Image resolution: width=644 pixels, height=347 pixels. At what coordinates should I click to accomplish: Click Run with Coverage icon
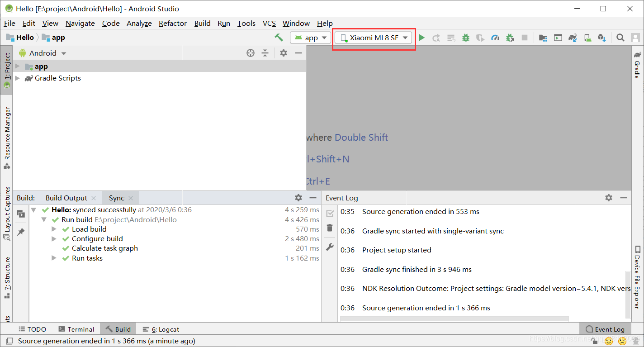pos(480,38)
